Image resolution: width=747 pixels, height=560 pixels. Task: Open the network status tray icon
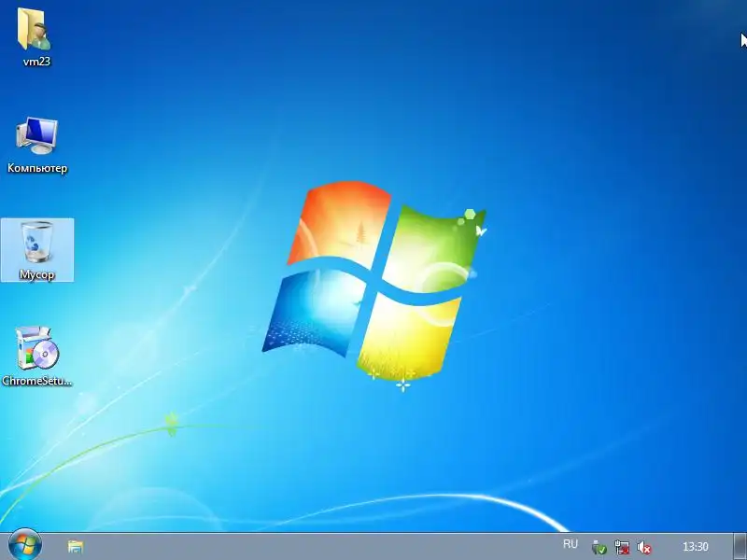pos(622,548)
